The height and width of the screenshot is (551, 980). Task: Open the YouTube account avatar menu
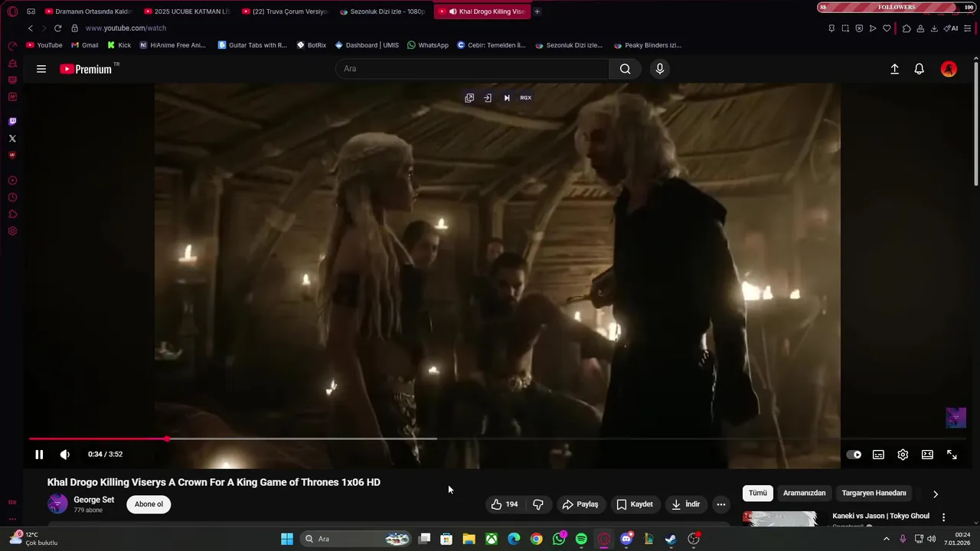tap(949, 69)
